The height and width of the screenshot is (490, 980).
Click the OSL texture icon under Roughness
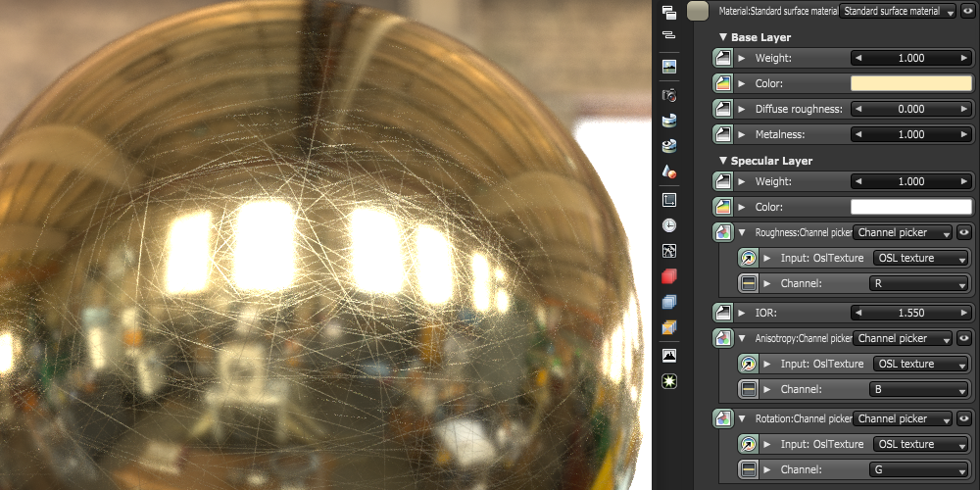[x=748, y=258]
